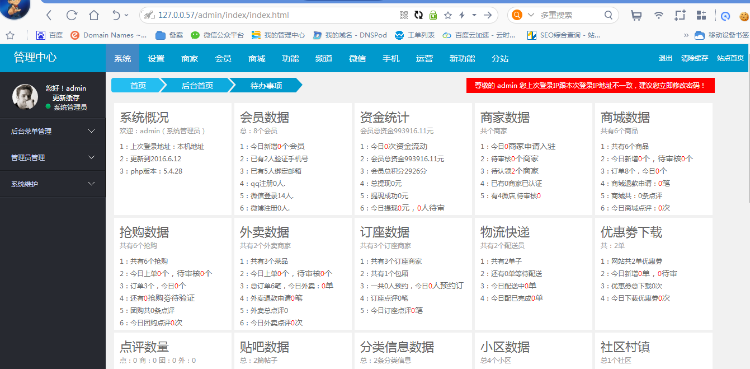750x369 pixels.
Task: Select the 运营 top menu tab
Action: (424, 58)
